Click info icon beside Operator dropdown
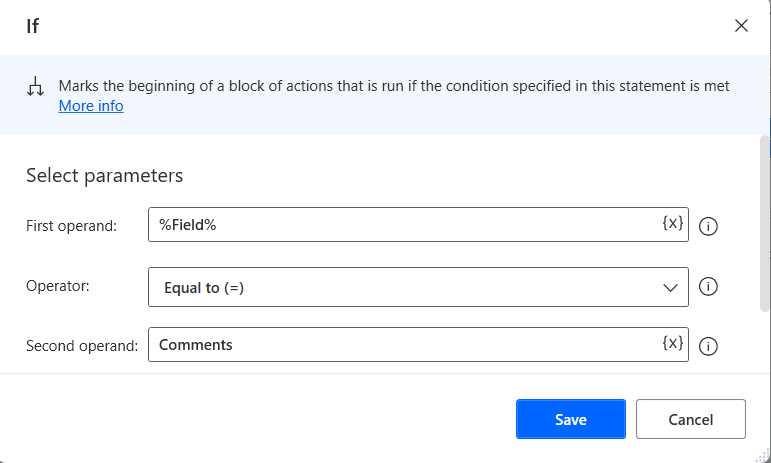The height and width of the screenshot is (463, 771). tap(708, 287)
